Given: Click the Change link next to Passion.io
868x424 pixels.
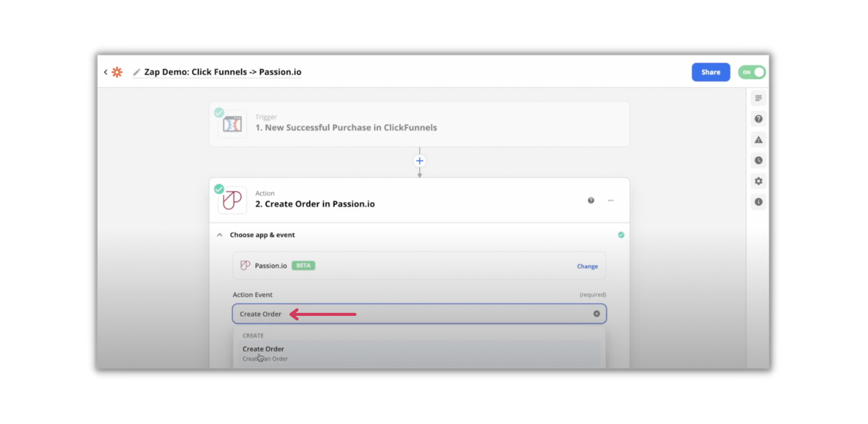Looking at the screenshot, I should [x=587, y=266].
